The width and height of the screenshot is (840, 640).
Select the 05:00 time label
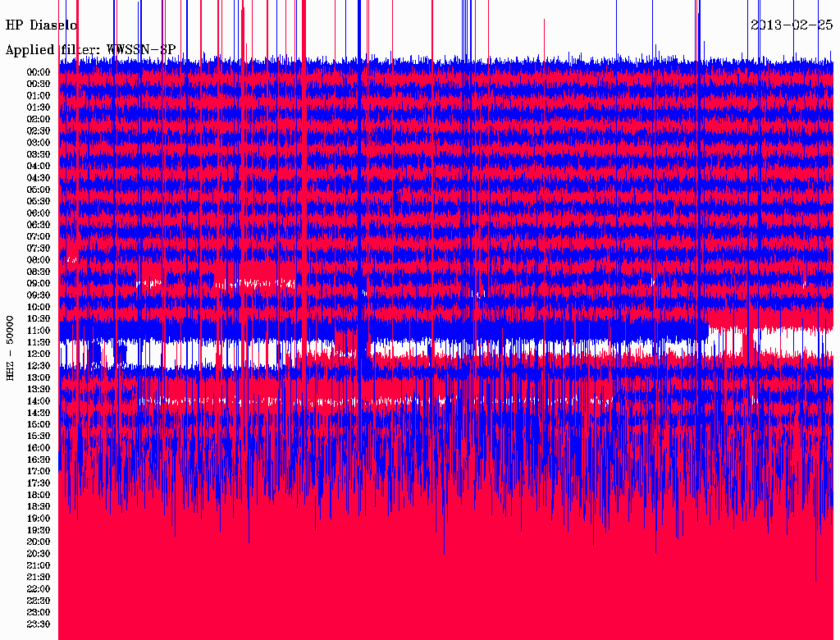[x=39, y=190]
